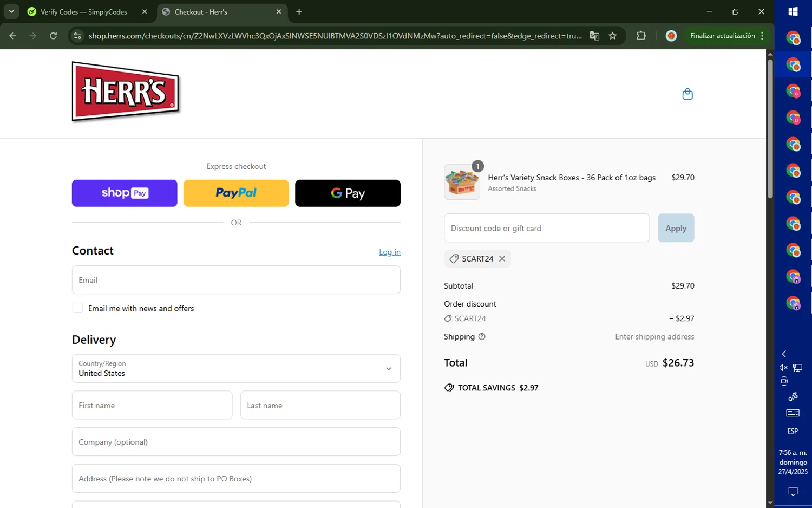Viewport: 812px width, 508px height.
Task: Select the Company (optional) field
Action: (x=236, y=442)
